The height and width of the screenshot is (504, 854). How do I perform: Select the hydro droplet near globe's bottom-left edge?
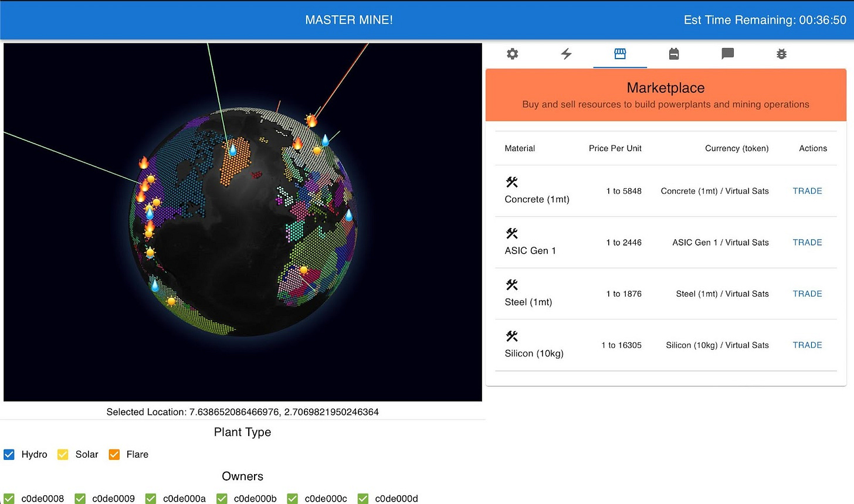155,285
